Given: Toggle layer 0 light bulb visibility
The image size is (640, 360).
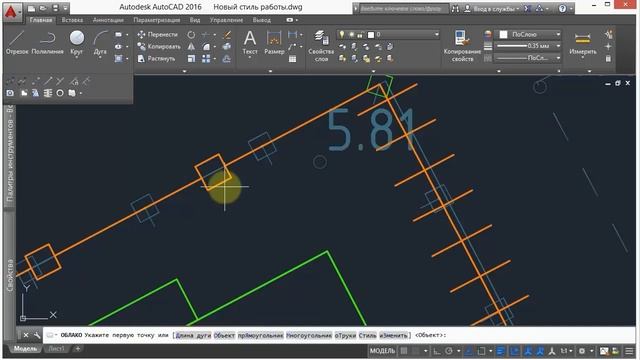Looking at the screenshot, I should (x=342, y=35).
